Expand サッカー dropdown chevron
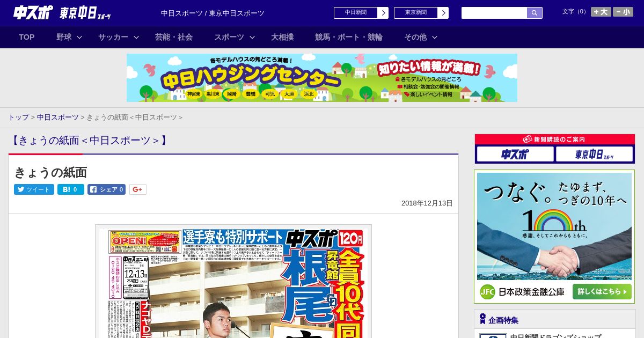644x338 pixels. coord(136,37)
